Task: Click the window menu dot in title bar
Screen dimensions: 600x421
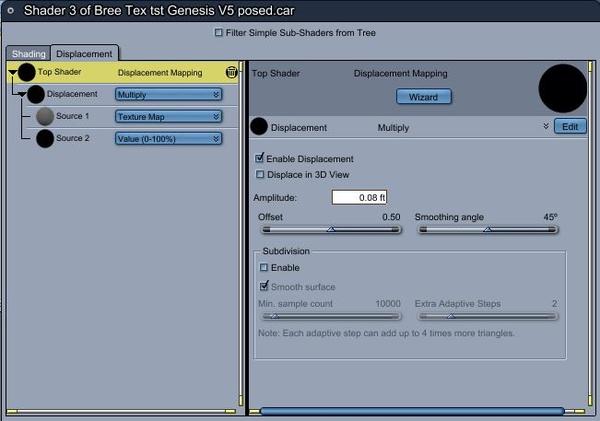Action: click(x=10, y=11)
